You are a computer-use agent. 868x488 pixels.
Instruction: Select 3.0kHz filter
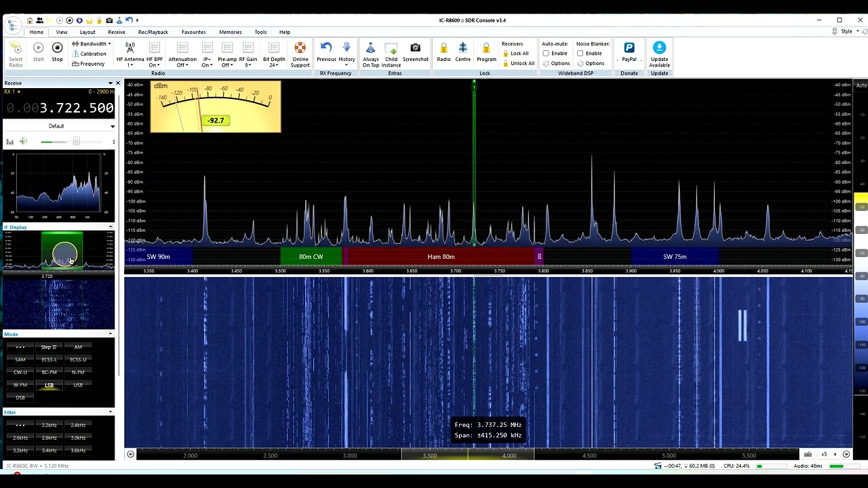click(x=78, y=438)
